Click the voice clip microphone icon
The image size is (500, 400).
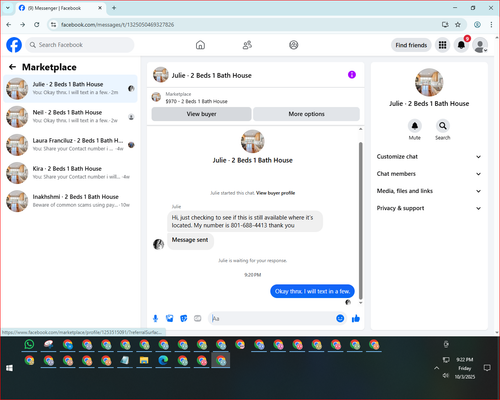[155, 318]
